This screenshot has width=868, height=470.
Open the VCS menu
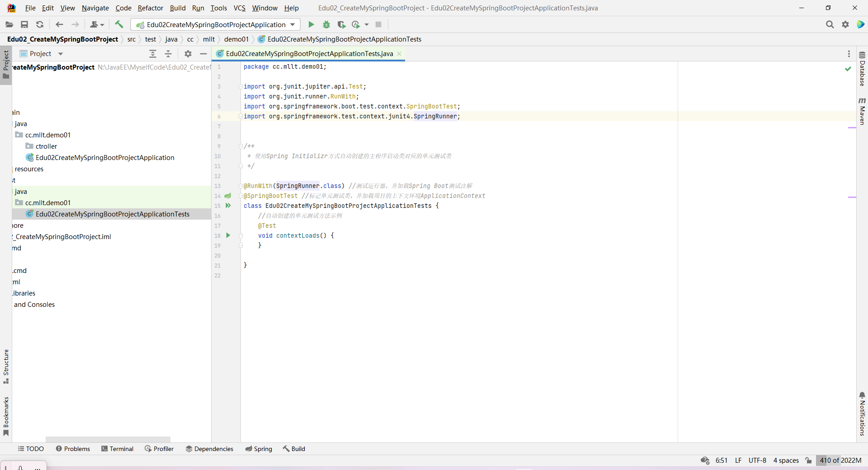tap(240, 8)
